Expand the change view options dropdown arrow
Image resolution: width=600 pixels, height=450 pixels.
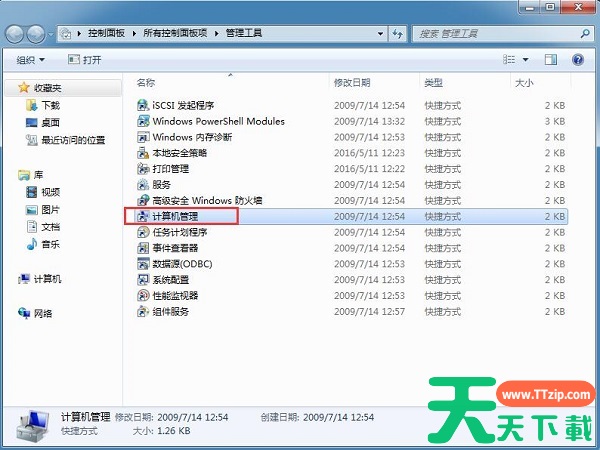[x=528, y=60]
